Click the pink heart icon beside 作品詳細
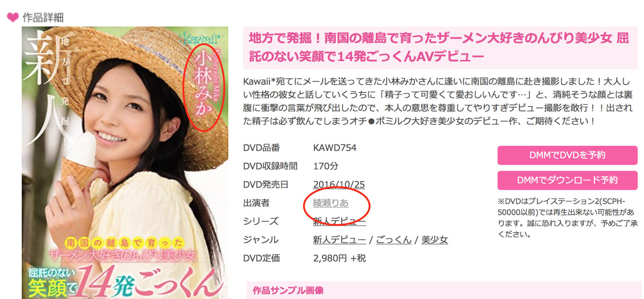 pos(13,17)
